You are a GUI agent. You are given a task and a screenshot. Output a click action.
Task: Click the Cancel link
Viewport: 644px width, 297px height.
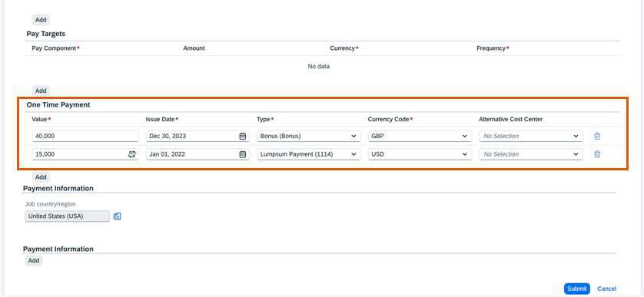(x=606, y=289)
